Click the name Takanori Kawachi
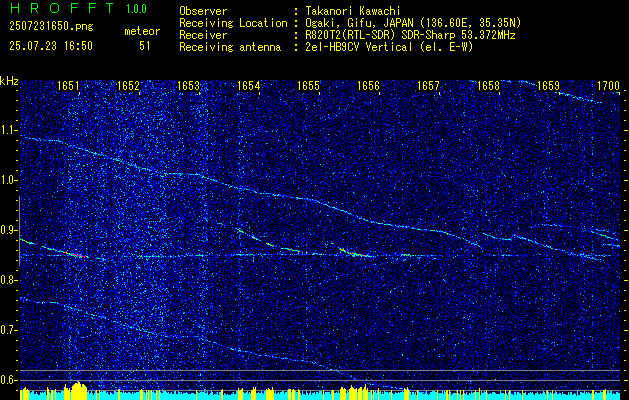Image resolution: width=629 pixels, height=400 pixels. click(x=352, y=11)
